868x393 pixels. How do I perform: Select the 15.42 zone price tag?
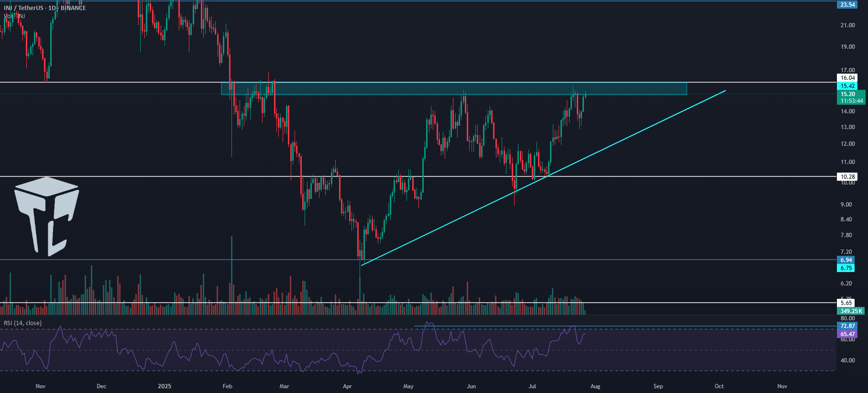[x=847, y=86]
